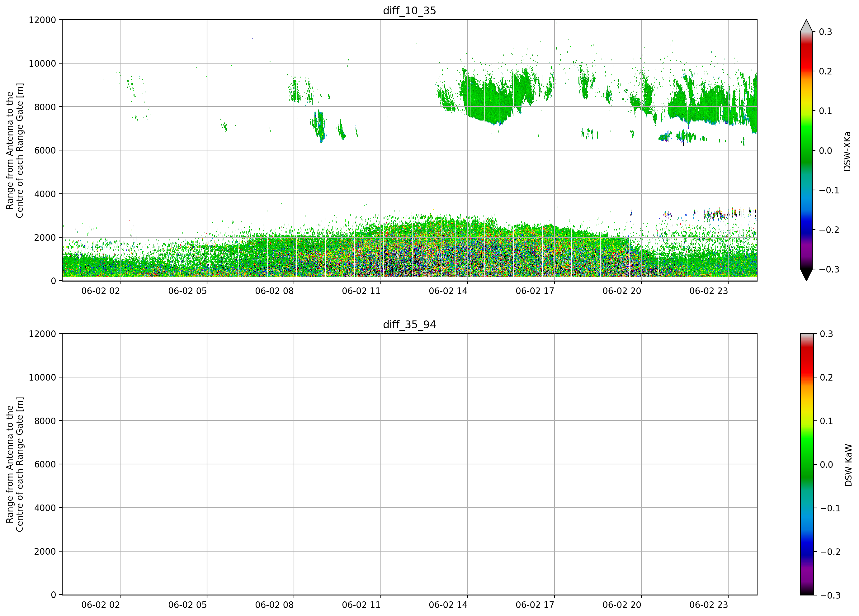Click the 06-02 23 tick label on bottom plot

pyautogui.click(x=708, y=605)
